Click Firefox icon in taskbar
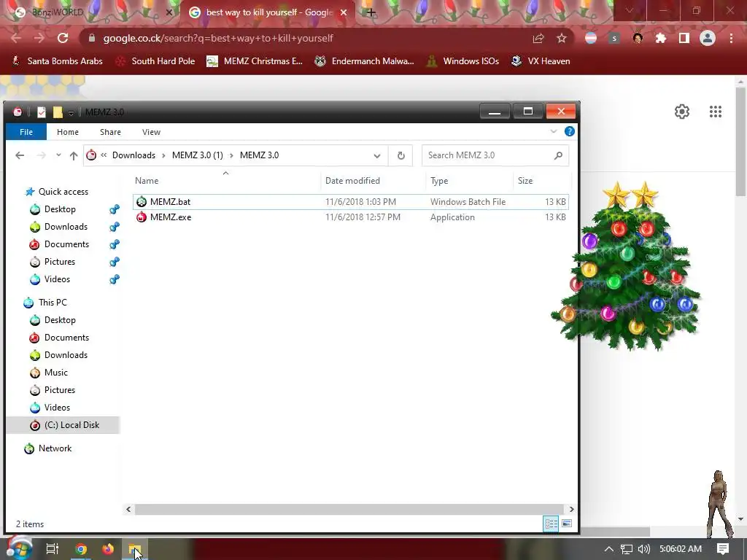747x560 pixels. coord(108,549)
